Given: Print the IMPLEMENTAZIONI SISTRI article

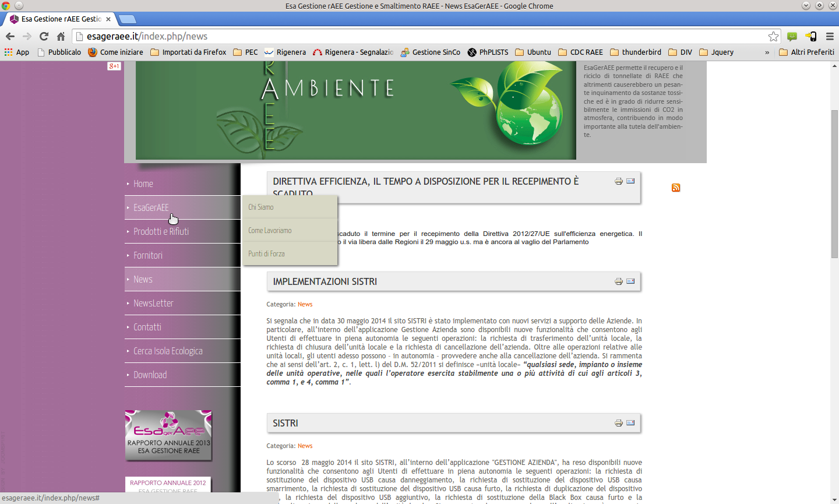Looking at the screenshot, I should pyautogui.click(x=619, y=281).
